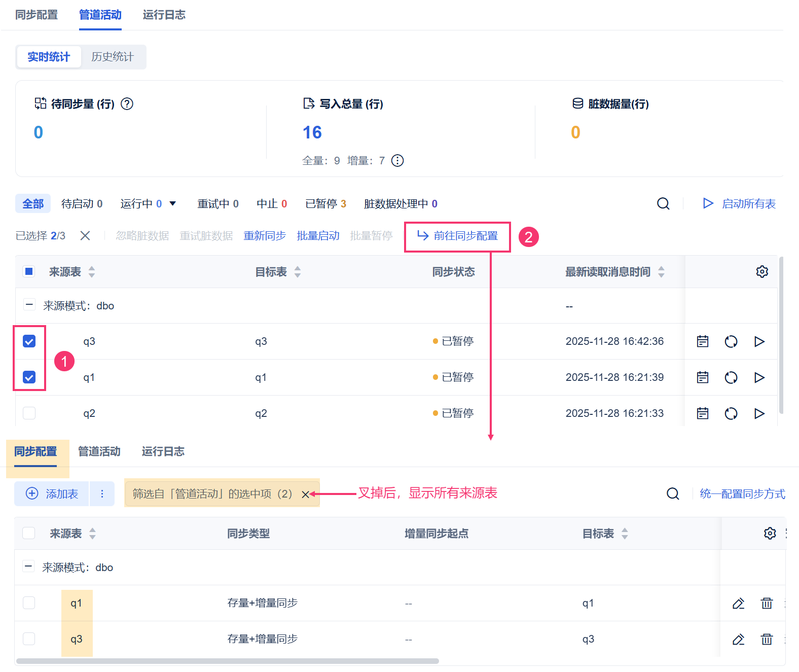Click 批量启动 batch action
Image resolution: width=799 pixels, height=672 pixels.
[318, 236]
